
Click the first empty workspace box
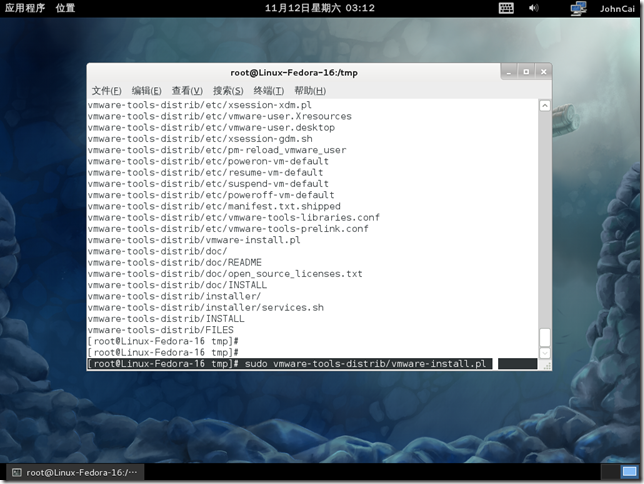tap(610, 472)
